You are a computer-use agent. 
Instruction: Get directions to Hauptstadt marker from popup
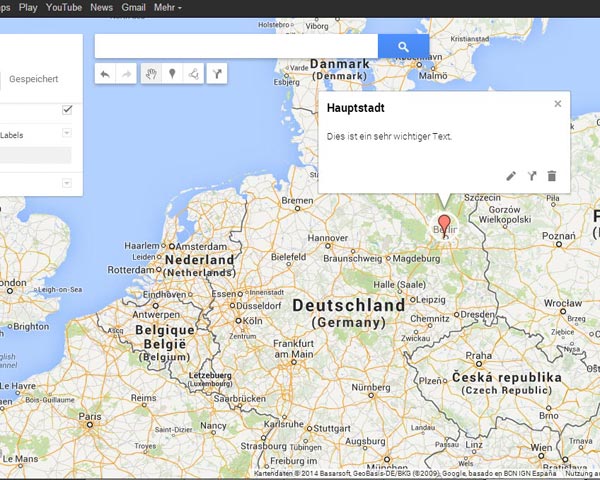coord(532,176)
